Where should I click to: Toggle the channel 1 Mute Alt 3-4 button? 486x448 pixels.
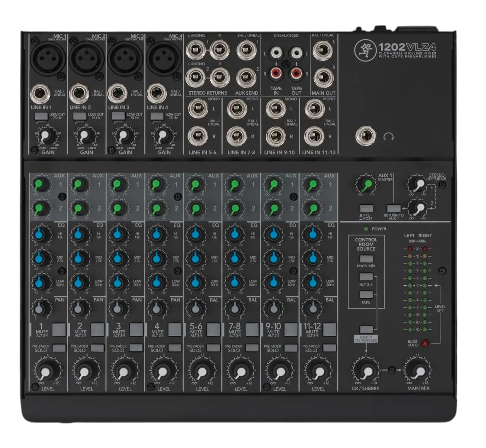click(59, 330)
